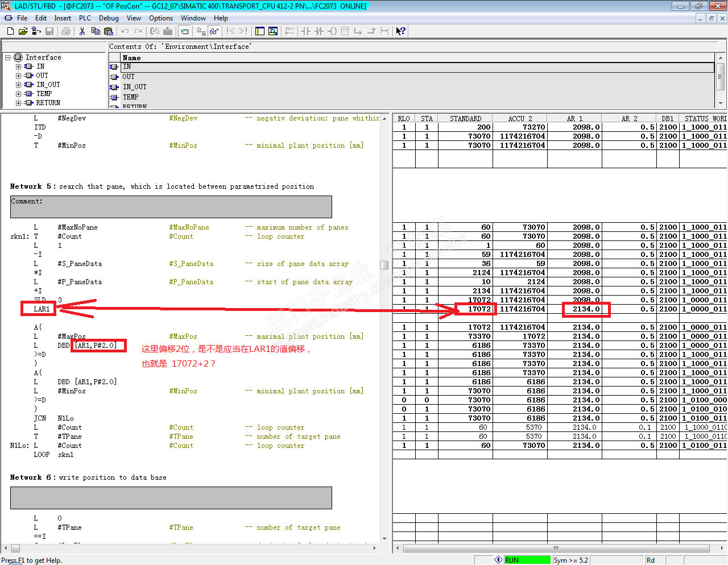Click the close branch icon
The width and height of the screenshot is (728, 565).
371,31
